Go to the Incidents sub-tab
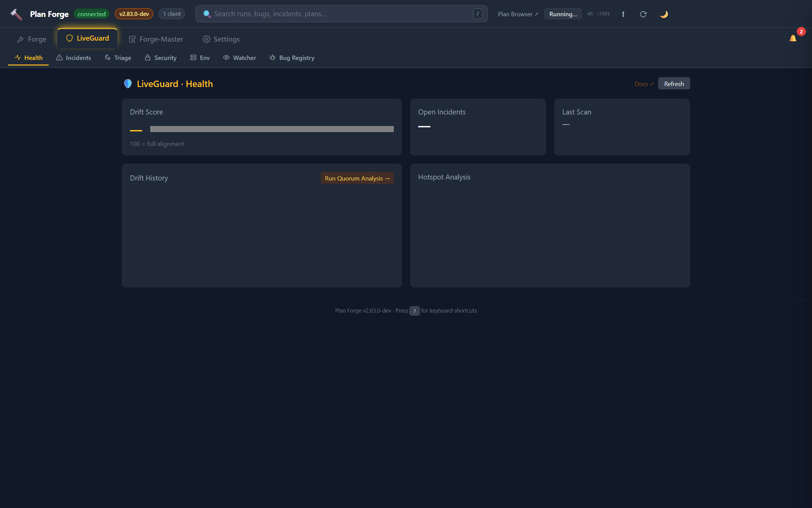This screenshot has width=812, height=508. point(73,58)
